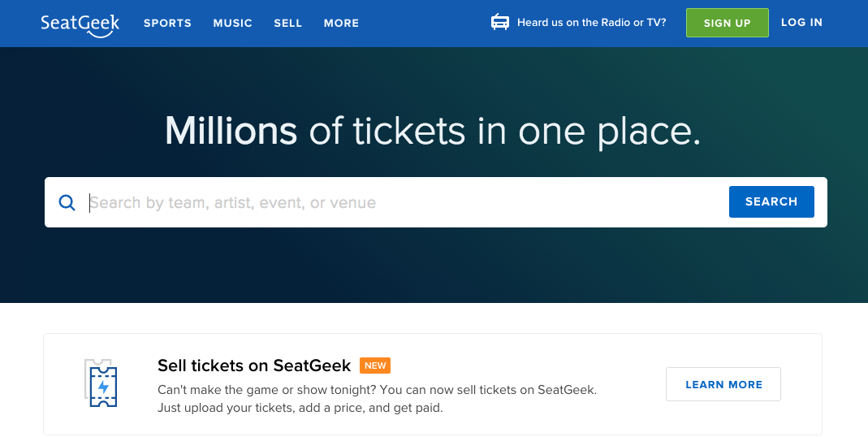Click the orange NEW badge
This screenshot has height=437, width=868.
click(375, 366)
